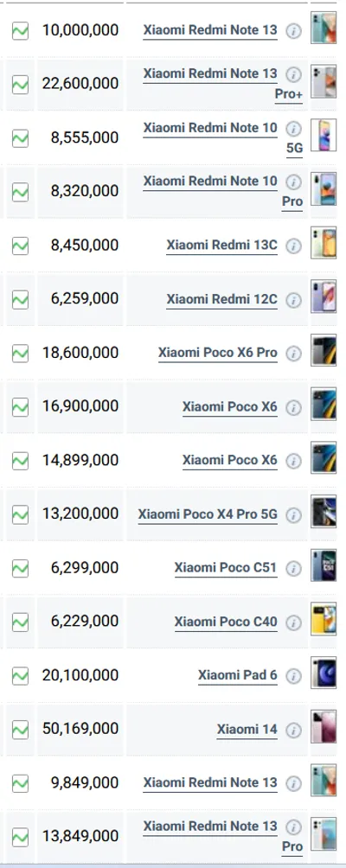Viewport: 346px width, 868px height.
Task: Click the yellow Poco C40 thumbnail
Action: [324, 618]
